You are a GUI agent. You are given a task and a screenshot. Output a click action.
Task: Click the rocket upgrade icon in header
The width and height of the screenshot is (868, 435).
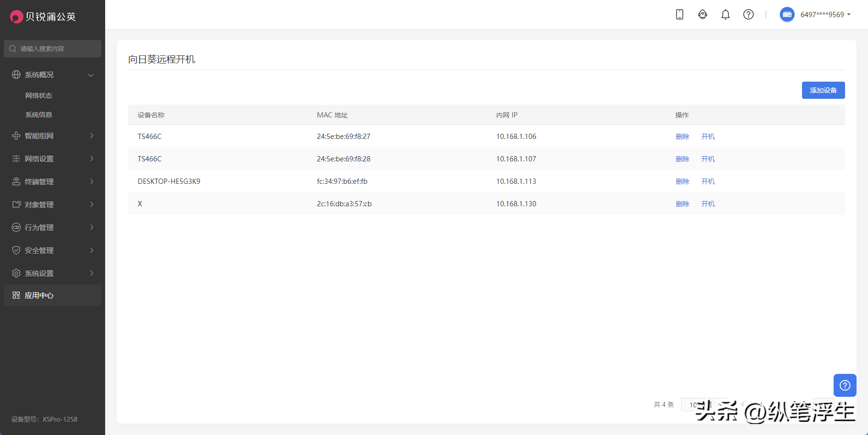coord(702,14)
